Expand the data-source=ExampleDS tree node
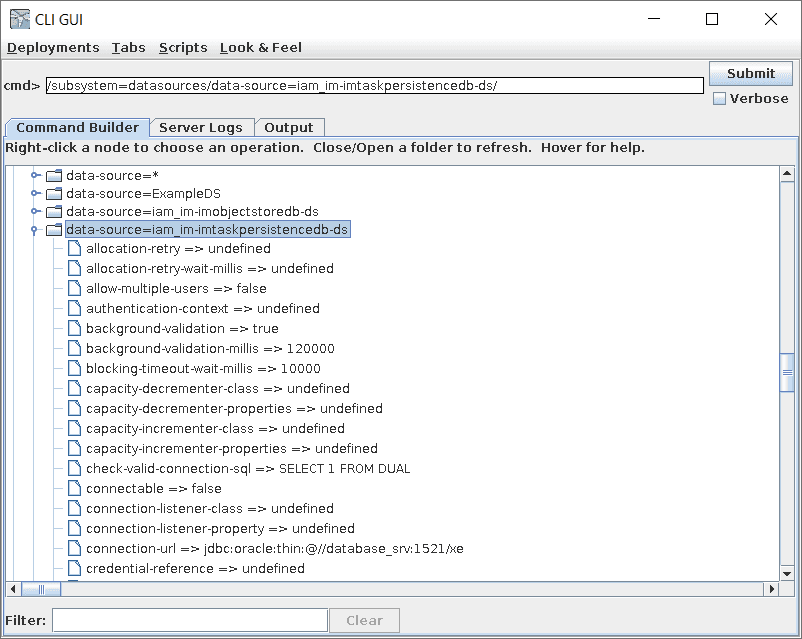 coord(35,192)
